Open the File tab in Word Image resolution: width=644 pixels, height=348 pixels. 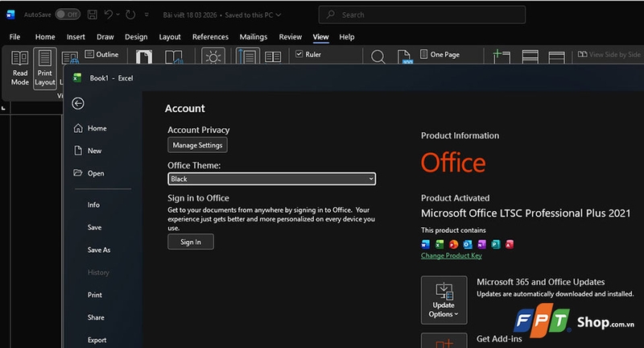(14, 37)
